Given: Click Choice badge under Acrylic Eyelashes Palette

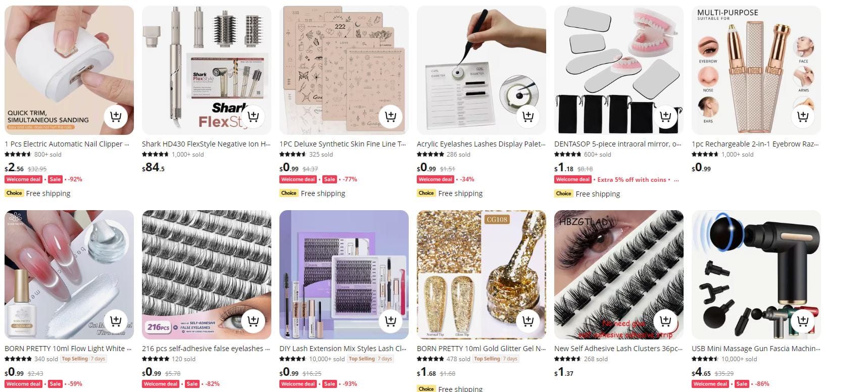Looking at the screenshot, I should [426, 193].
